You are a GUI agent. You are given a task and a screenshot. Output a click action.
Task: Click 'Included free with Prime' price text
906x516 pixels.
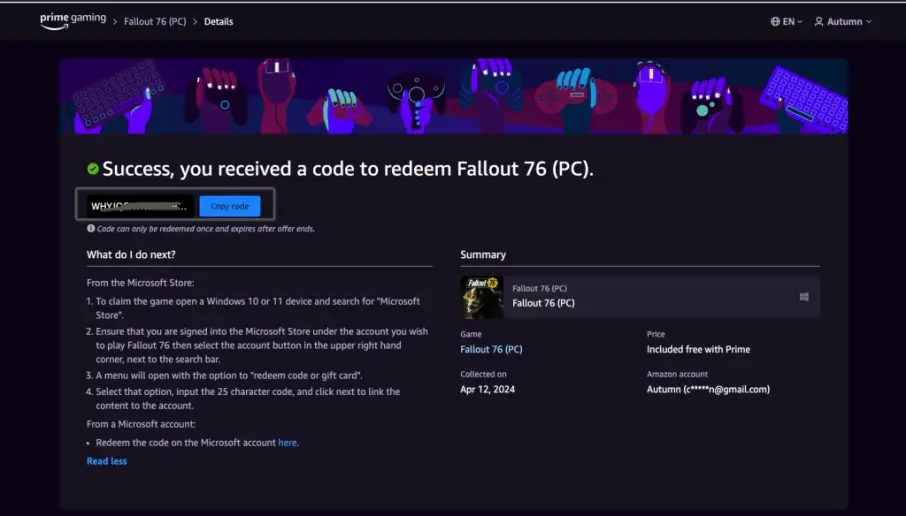pos(699,349)
